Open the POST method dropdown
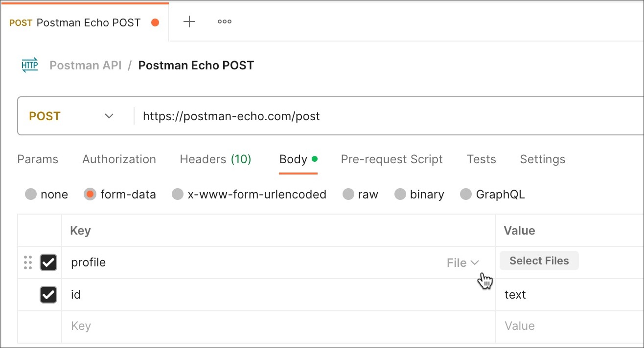 [72, 116]
